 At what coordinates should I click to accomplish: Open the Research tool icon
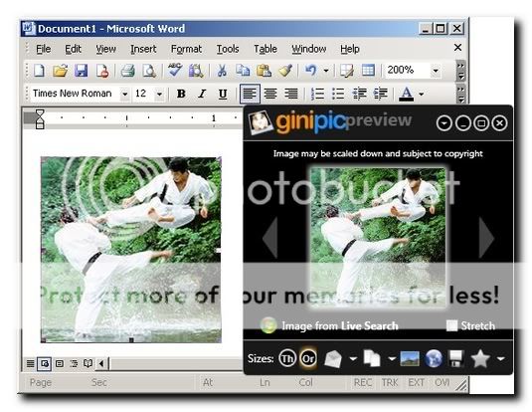[196, 71]
